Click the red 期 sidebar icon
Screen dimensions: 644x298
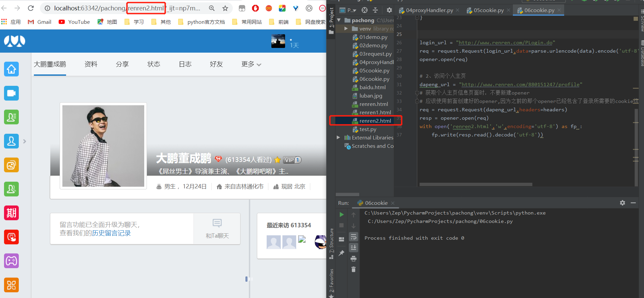coord(11,213)
